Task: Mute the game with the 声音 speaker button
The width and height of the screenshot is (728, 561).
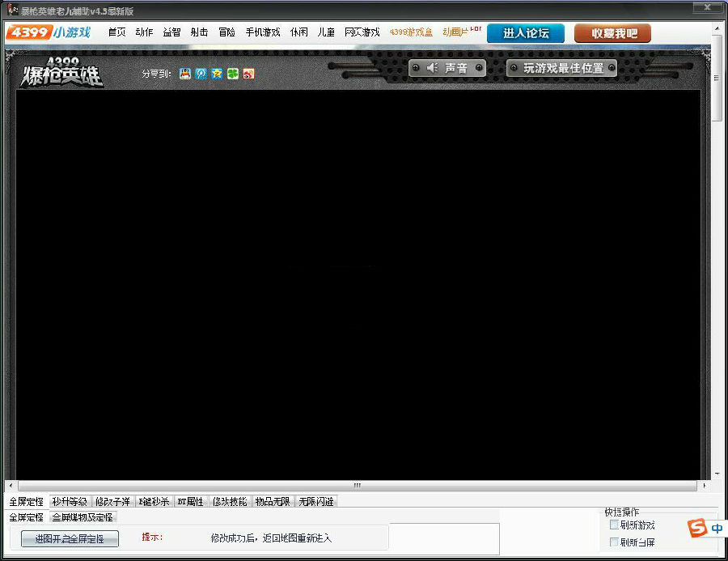Action: click(447, 68)
